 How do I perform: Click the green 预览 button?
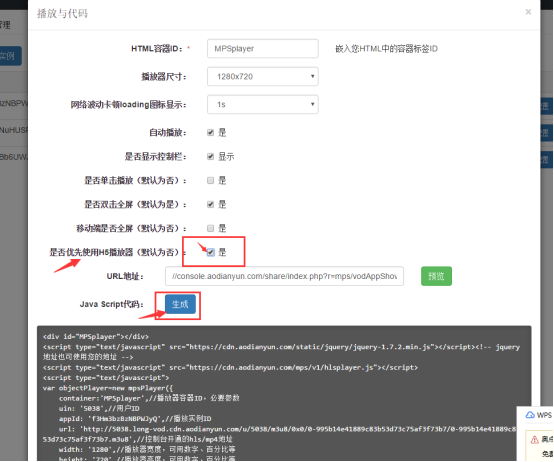(436, 276)
